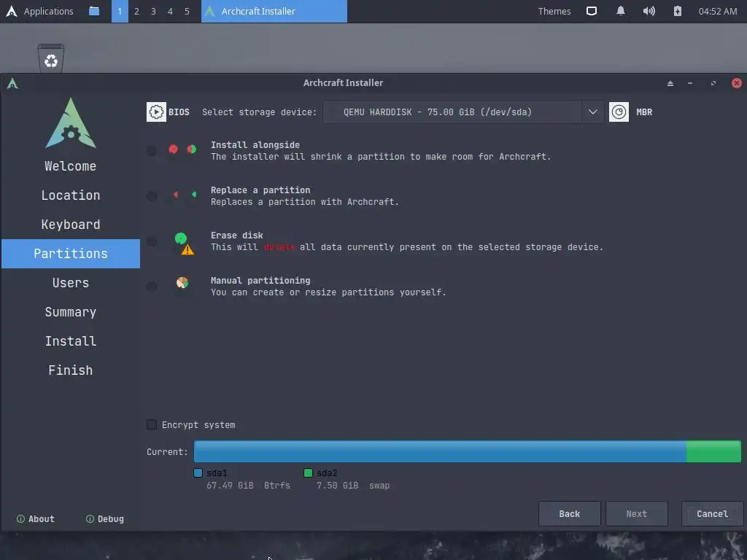
Task: Click the Back button
Action: coord(569,513)
